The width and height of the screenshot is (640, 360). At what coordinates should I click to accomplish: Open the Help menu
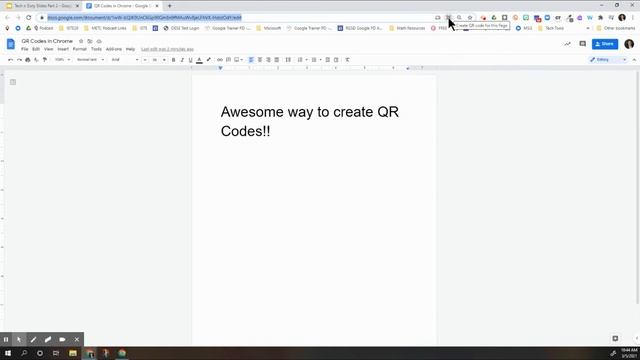click(130, 49)
